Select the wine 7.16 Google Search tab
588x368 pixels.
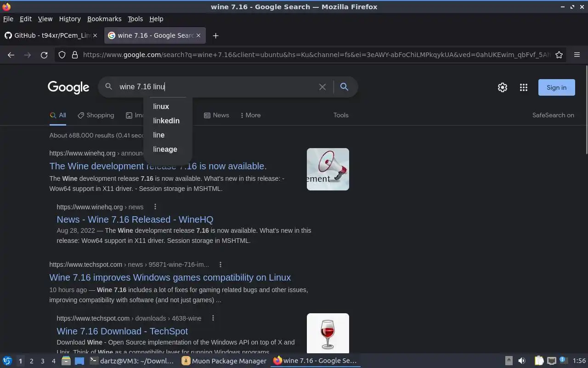(155, 35)
